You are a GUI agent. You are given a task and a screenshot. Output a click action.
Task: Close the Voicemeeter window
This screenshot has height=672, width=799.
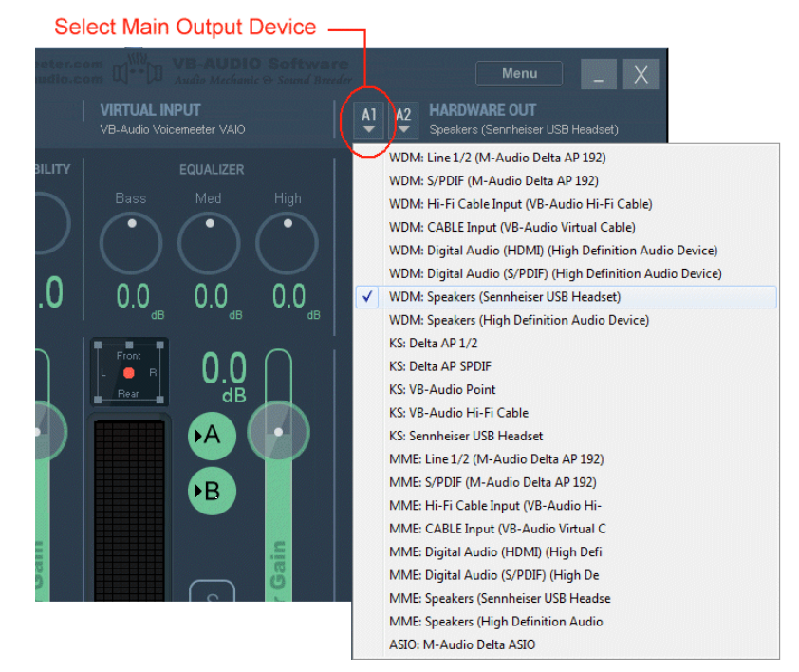[x=641, y=74]
